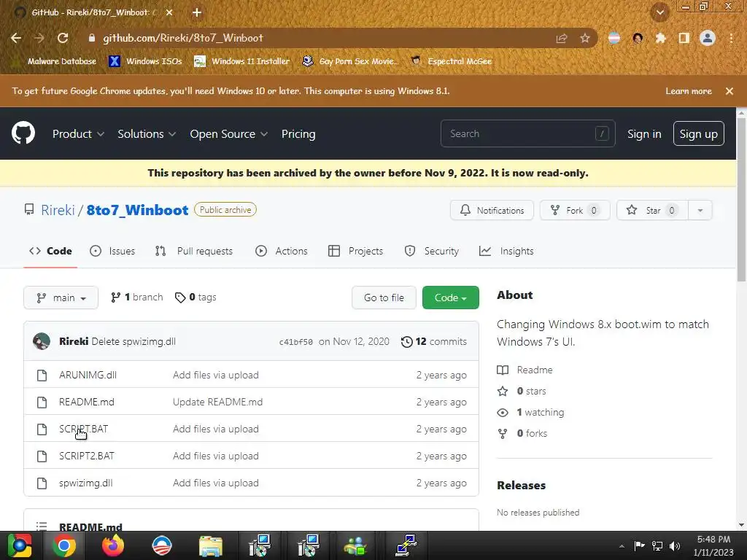Viewport: 747px width, 560px height.
Task: Click 0 stars in About sidebar
Action: [x=522, y=391]
